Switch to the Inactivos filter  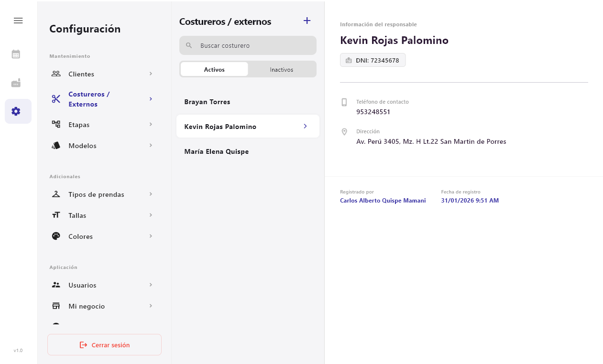(281, 69)
